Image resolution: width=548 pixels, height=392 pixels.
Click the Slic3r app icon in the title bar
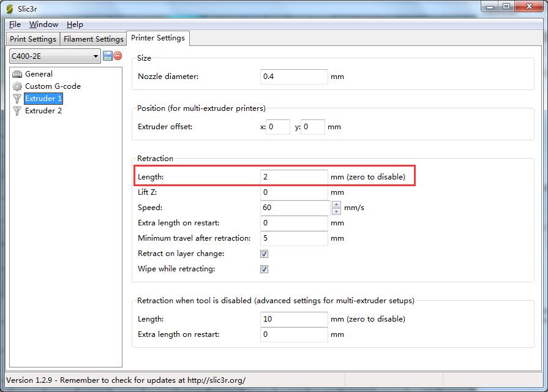10,9
